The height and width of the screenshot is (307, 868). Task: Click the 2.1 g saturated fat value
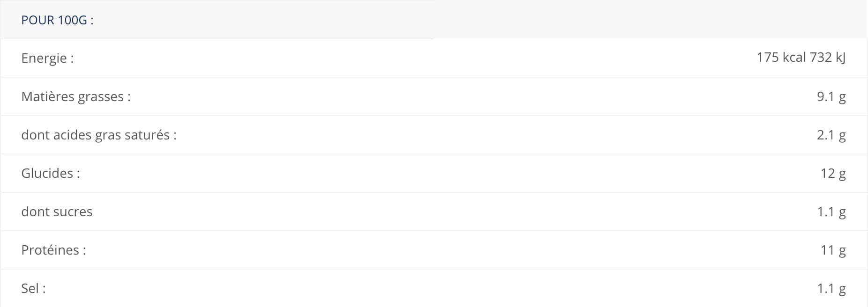831,135
